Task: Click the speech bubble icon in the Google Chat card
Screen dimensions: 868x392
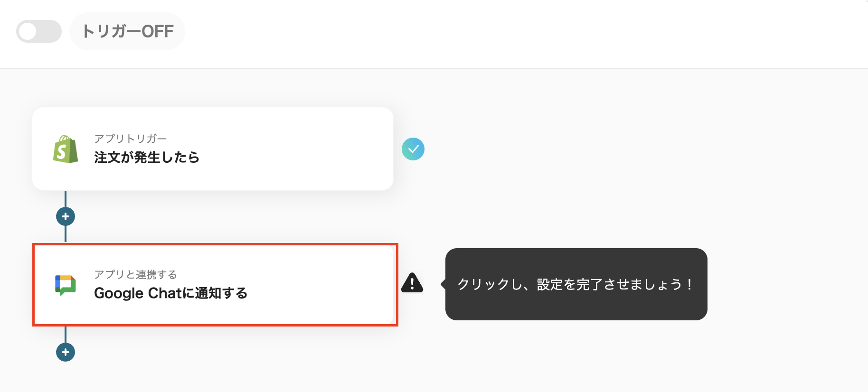Action: (66, 284)
